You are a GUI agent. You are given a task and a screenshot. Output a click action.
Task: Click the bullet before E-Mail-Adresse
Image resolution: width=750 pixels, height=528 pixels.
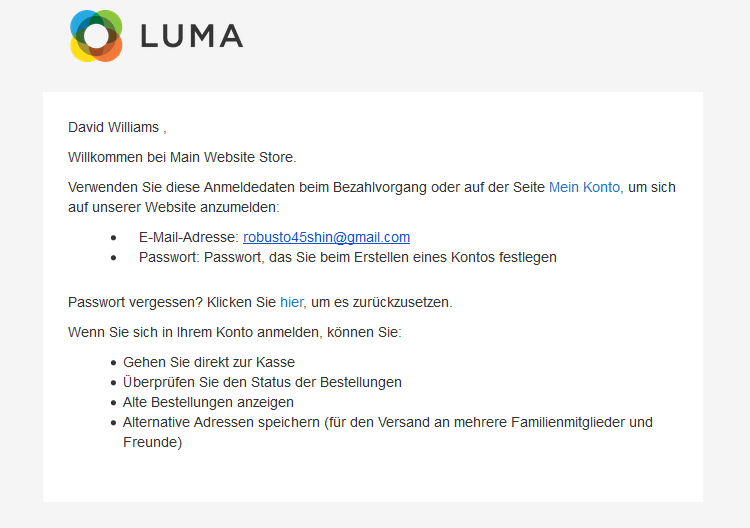pyautogui.click(x=113, y=238)
